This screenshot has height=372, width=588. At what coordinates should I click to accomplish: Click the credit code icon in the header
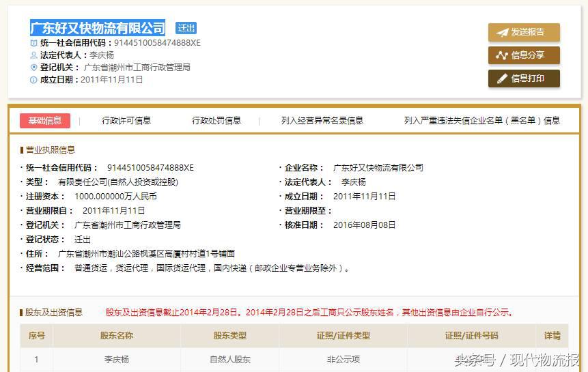[33, 43]
